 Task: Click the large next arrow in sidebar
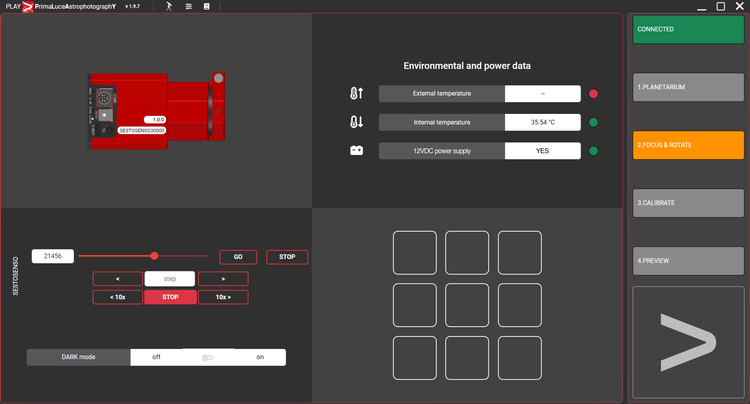click(x=688, y=343)
